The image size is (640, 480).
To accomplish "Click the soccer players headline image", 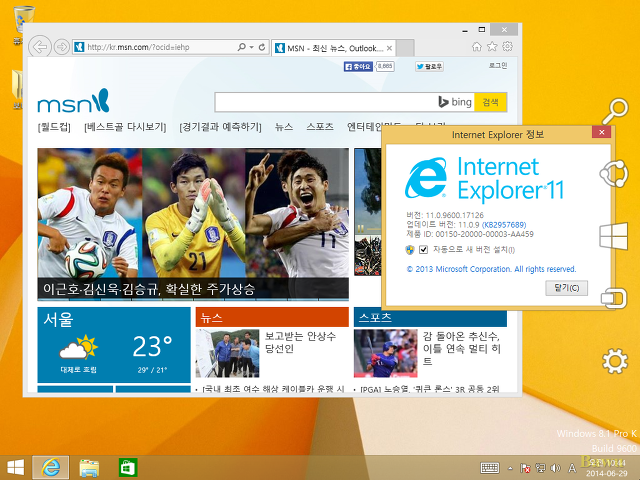I will pyautogui.click(x=193, y=213).
